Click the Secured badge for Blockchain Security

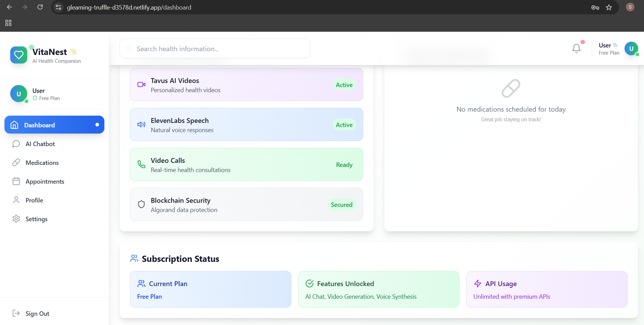pyautogui.click(x=341, y=205)
